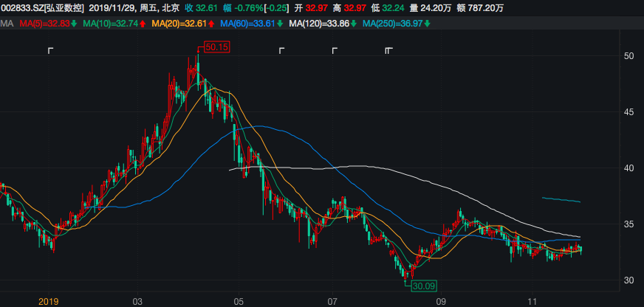The height and width of the screenshot is (307, 644).
Task: Click the 30.09 low price label
Action: pos(424,286)
